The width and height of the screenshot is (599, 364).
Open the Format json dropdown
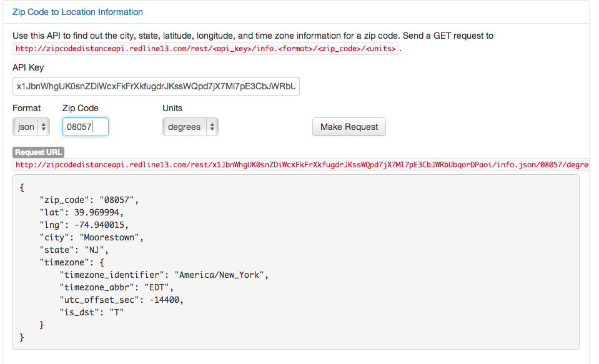tap(31, 127)
